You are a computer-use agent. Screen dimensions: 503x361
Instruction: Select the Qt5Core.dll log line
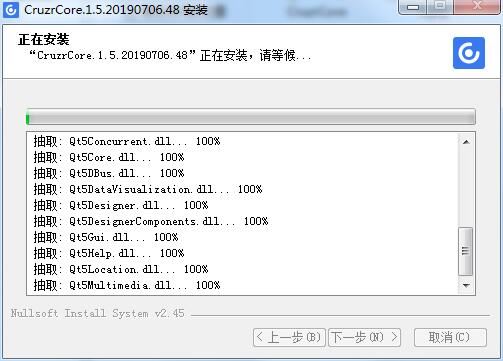point(109,157)
